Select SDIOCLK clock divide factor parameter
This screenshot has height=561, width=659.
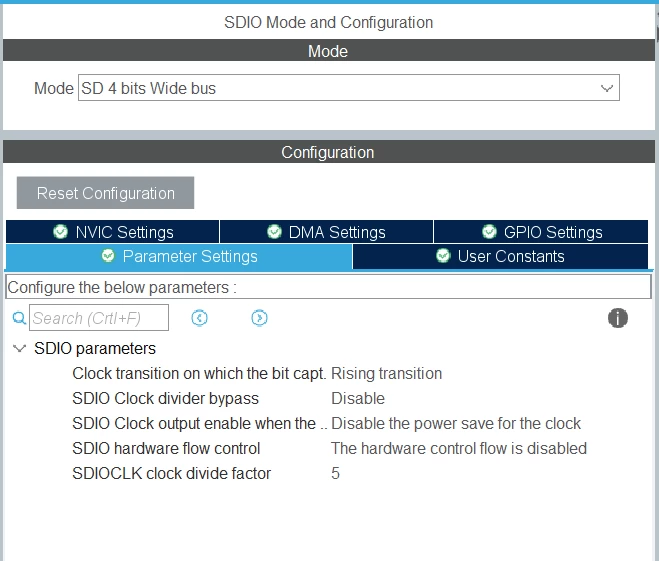click(171, 473)
